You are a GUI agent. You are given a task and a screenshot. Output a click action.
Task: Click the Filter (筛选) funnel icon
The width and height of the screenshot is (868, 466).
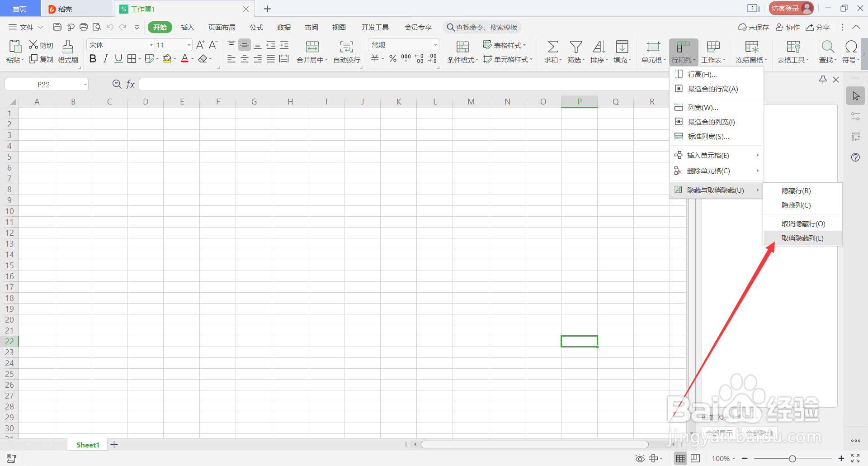coord(576,47)
